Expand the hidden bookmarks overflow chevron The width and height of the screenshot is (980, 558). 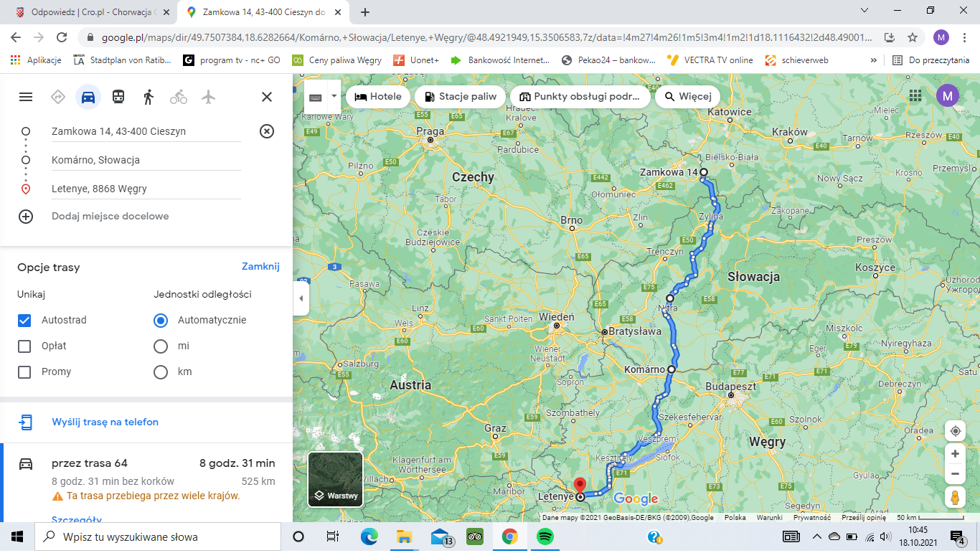[873, 60]
